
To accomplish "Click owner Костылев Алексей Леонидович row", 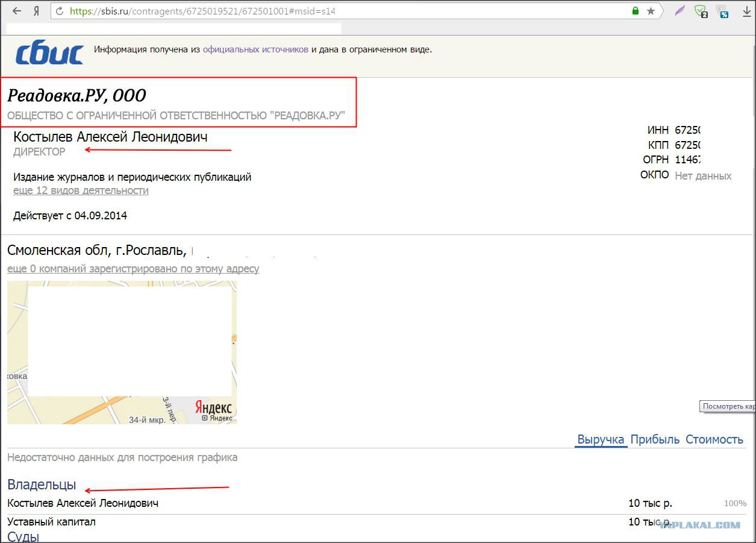I will point(377,503).
